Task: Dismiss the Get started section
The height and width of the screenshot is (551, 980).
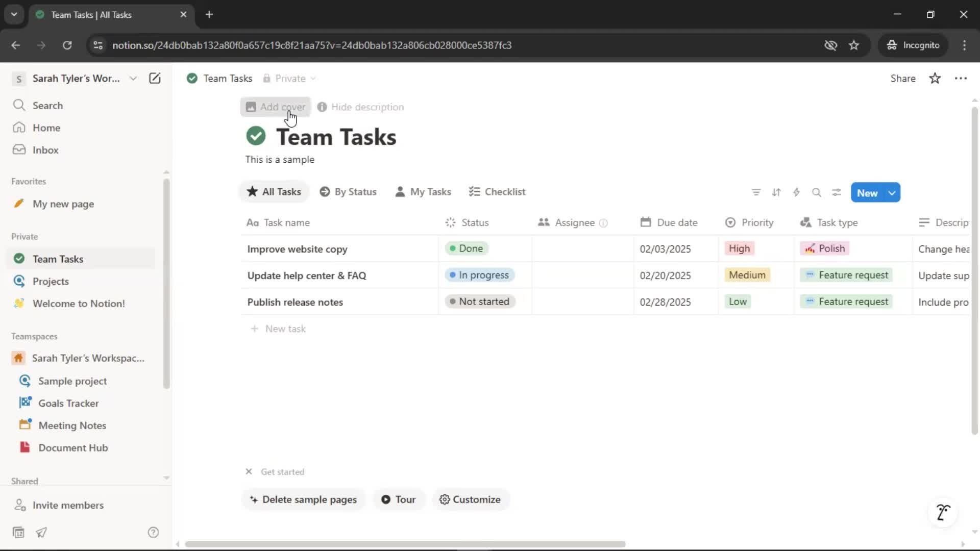Action: [x=249, y=471]
